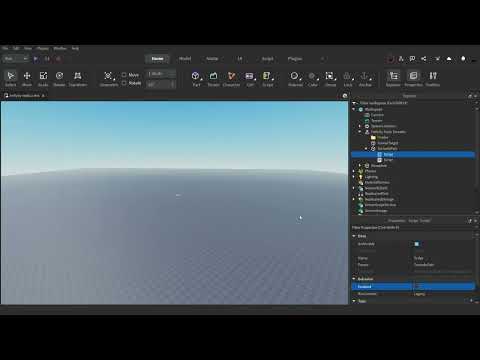Click the Lock tool
The width and height of the screenshot is (480, 360).
[x=348, y=79]
